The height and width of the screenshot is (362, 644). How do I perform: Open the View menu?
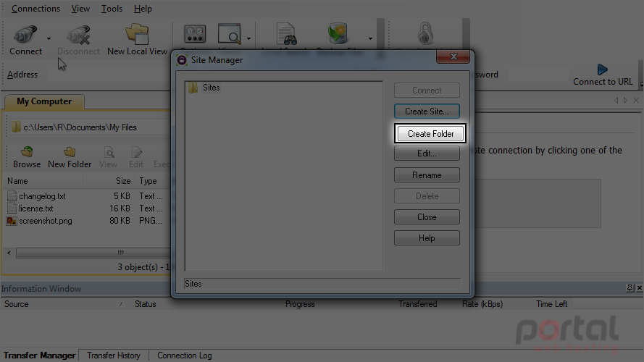tap(80, 9)
